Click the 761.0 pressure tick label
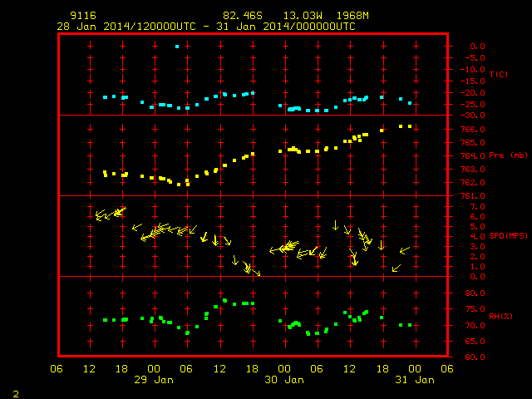The width and height of the screenshot is (532, 399). pos(473,196)
